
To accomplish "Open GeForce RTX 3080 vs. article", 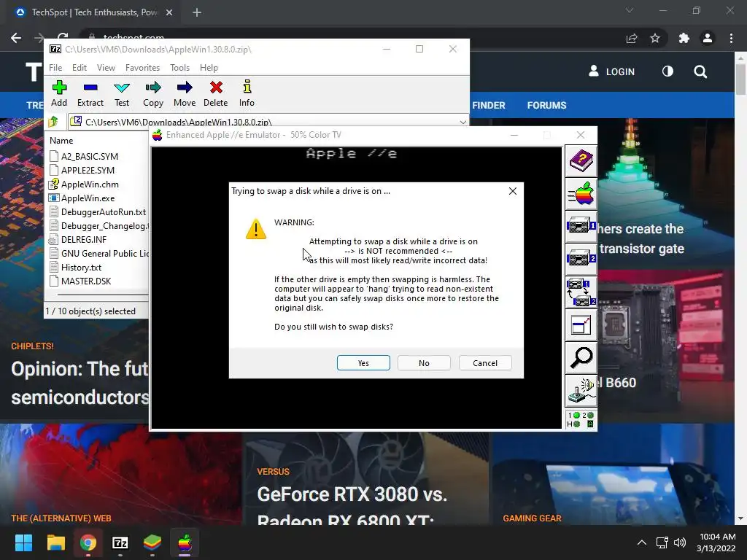I will click(x=352, y=506).
